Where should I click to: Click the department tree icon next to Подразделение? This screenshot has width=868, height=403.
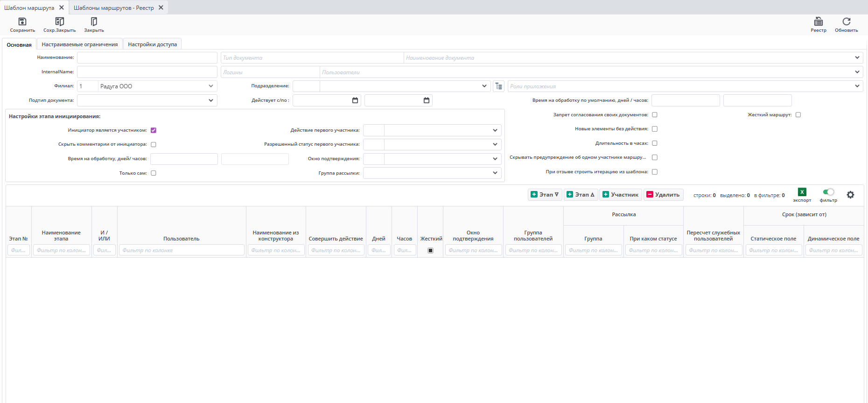[x=499, y=86]
